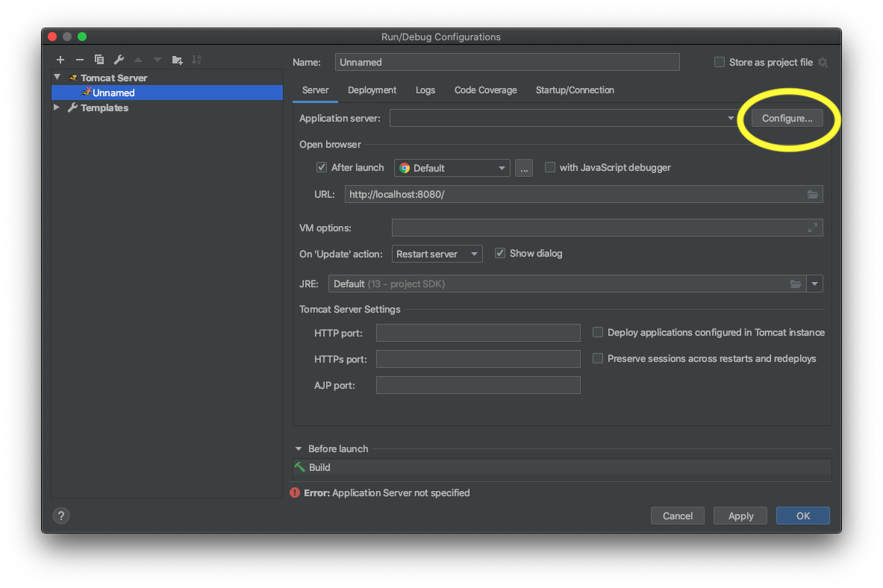Click the Configure... button
The height and width of the screenshot is (588, 883).
pyautogui.click(x=787, y=119)
